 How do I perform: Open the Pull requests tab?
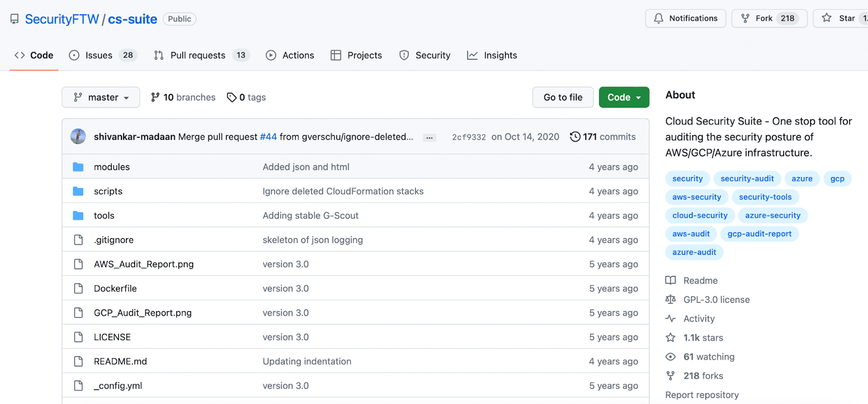tap(201, 55)
